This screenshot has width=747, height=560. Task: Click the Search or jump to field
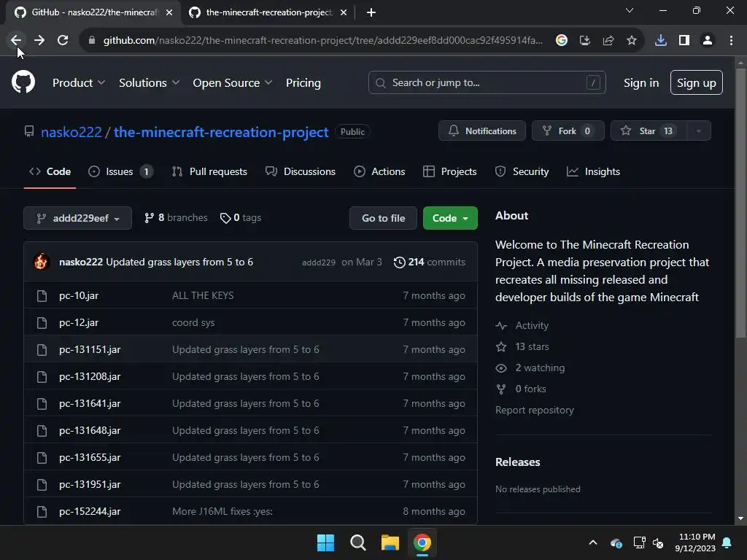[x=487, y=82]
